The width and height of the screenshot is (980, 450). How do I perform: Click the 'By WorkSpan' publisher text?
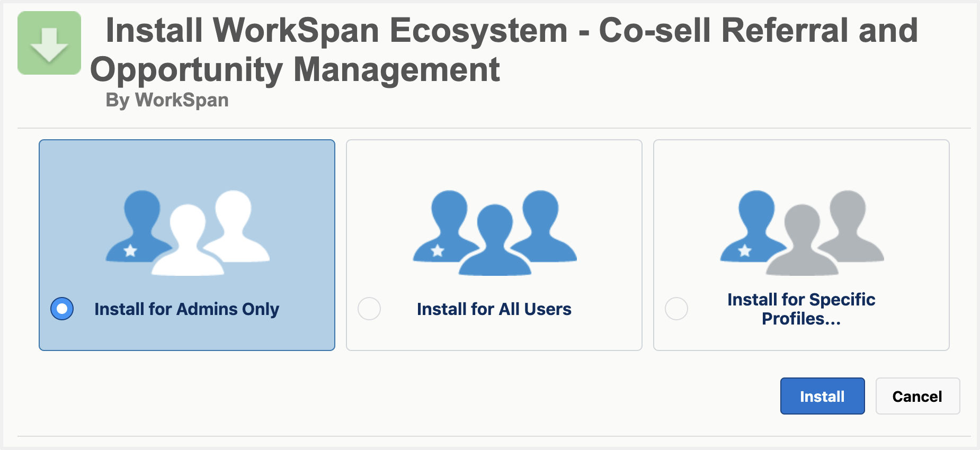point(167,100)
